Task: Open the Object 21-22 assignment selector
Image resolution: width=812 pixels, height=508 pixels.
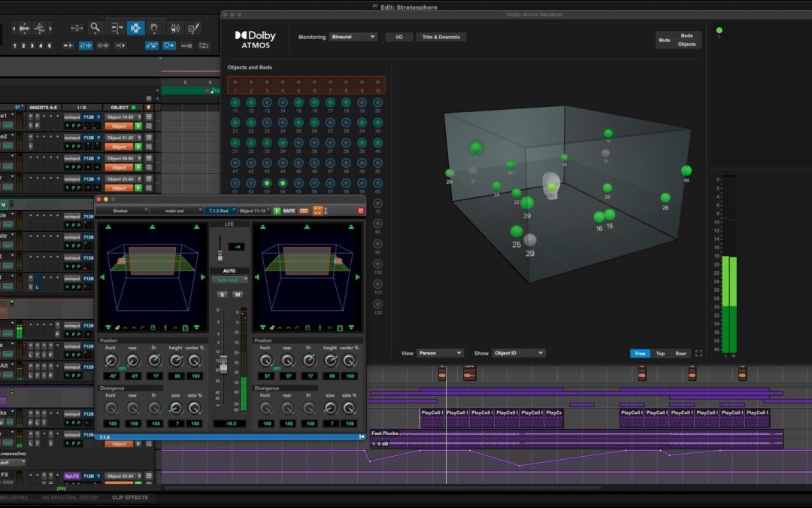Action: point(123,138)
